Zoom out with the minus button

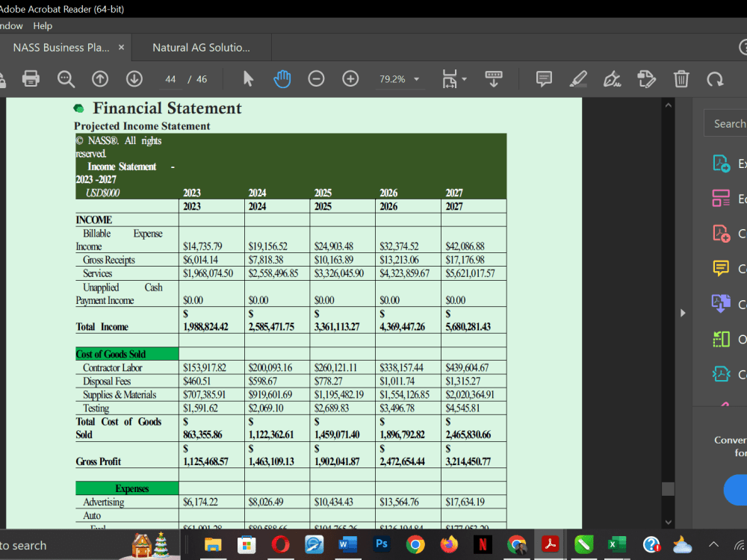316,79
